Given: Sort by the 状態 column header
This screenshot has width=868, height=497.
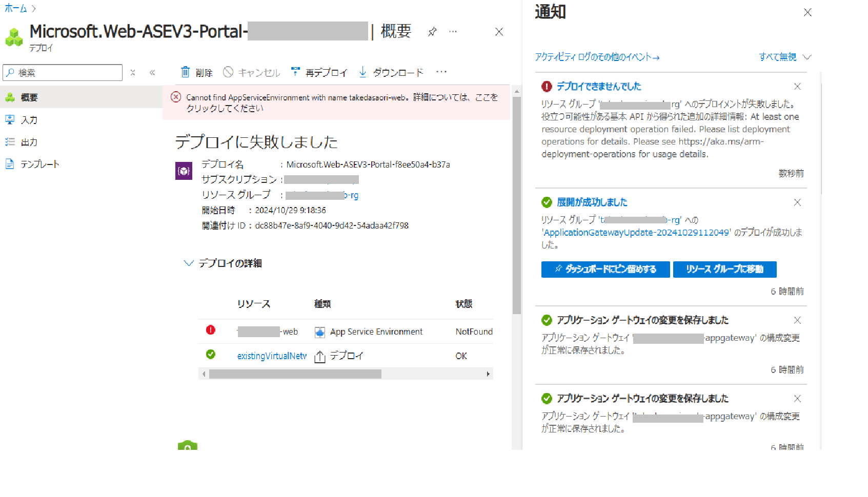Looking at the screenshot, I should (464, 304).
